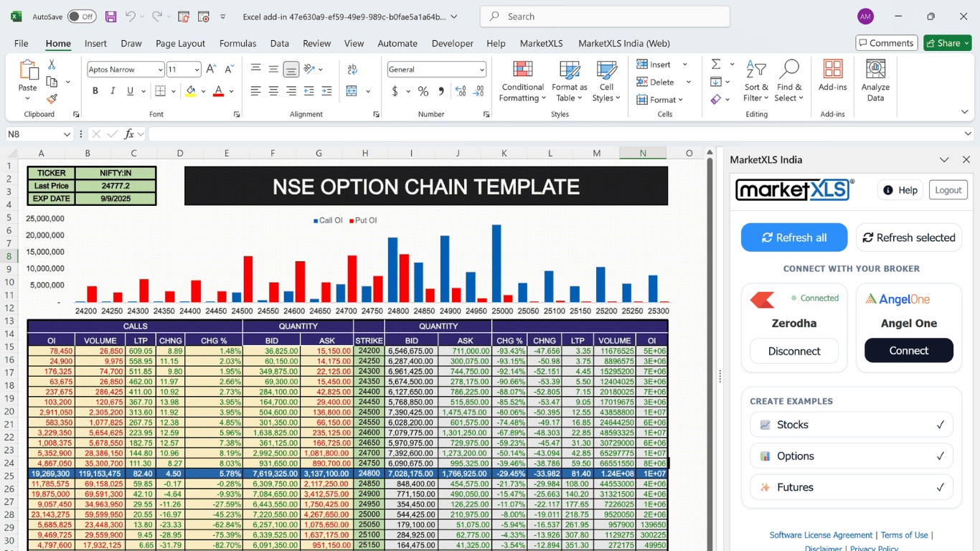The width and height of the screenshot is (980, 551).
Task: Click the Refresh all button
Action: coord(794,237)
